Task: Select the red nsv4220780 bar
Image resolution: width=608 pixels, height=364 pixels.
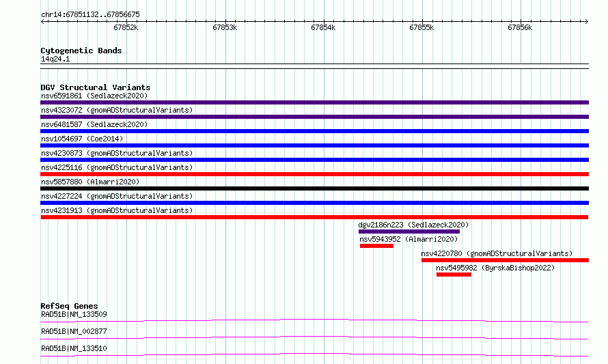Action: coord(506,260)
